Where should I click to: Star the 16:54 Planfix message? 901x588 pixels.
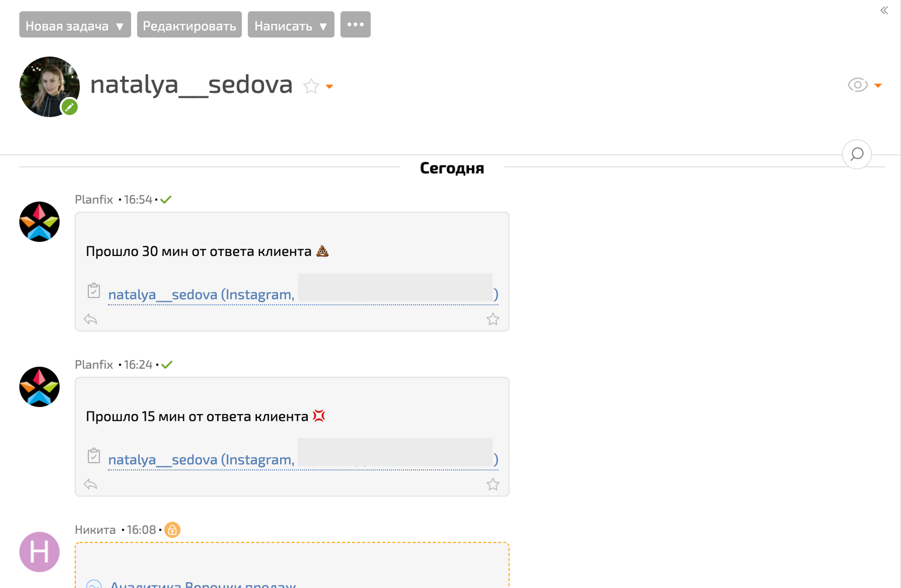493,319
